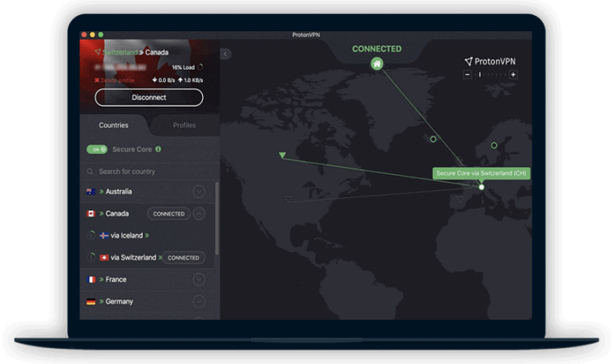616x364 pixels.
Task: Click the upload speed 1.0 KB/s
Action: point(191,80)
